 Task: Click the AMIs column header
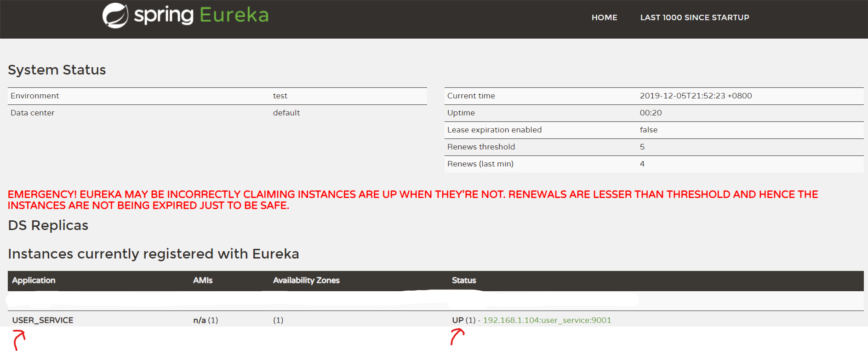tap(203, 280)
